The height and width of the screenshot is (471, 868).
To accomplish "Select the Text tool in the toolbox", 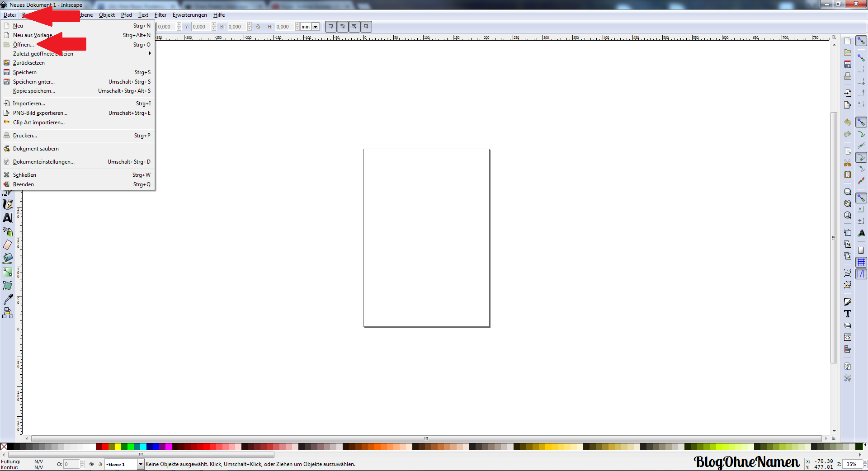I will click(8, 218).
